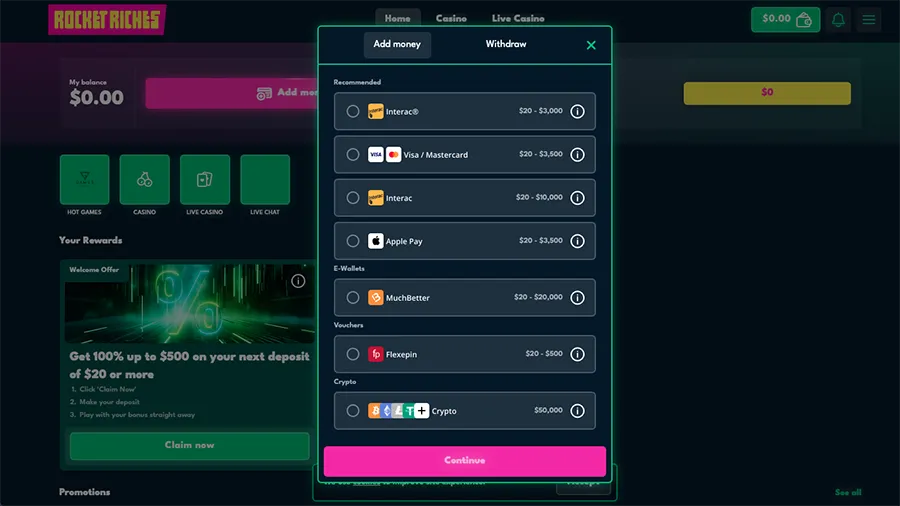This screenshot has height=506, width=900.
Task: Click See all promotions link
Action: (x=848, y=492)
